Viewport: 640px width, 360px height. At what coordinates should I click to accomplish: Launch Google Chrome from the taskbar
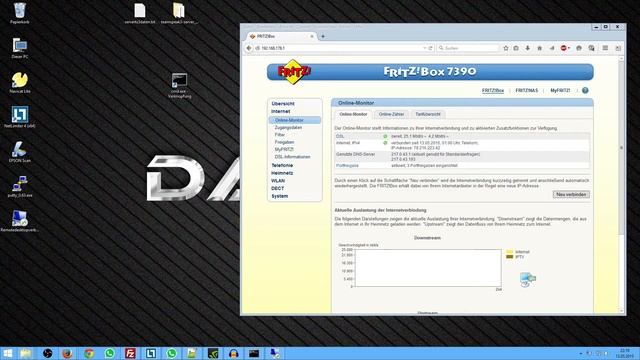89,353
